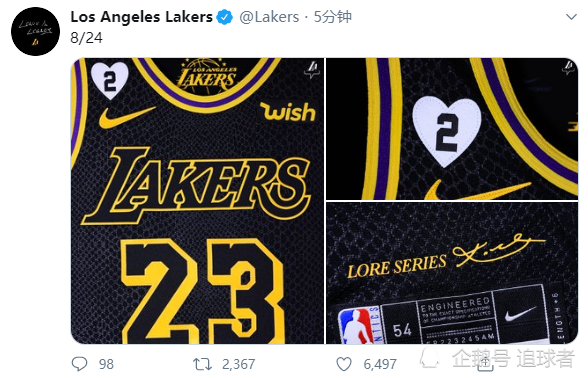Click the share icon below the tweet
Image resolution: width=588 pixels, height=378 pixels.
tap(484, 363)
